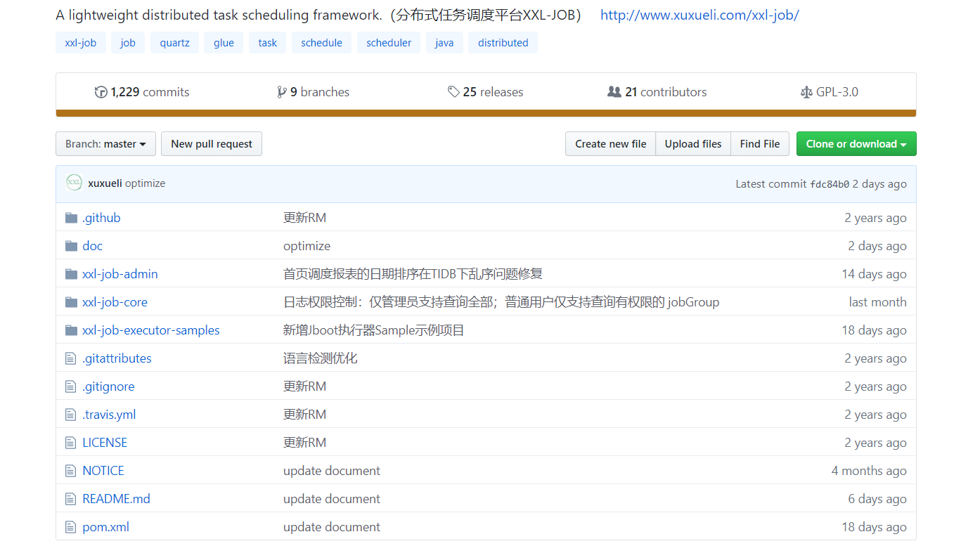This screenshot has height=546, width=980.
Task: Open the .travis.yml file name
Action: (109, 415)
